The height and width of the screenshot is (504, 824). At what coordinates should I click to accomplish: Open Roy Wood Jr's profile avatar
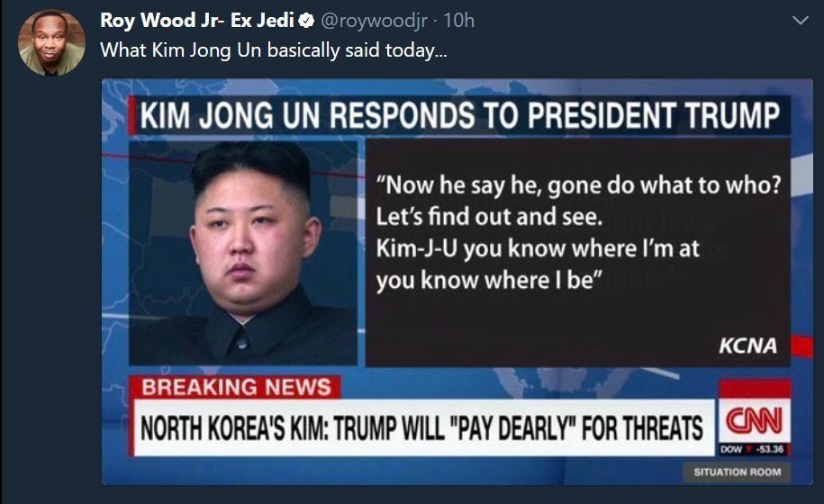pos(51,42)
